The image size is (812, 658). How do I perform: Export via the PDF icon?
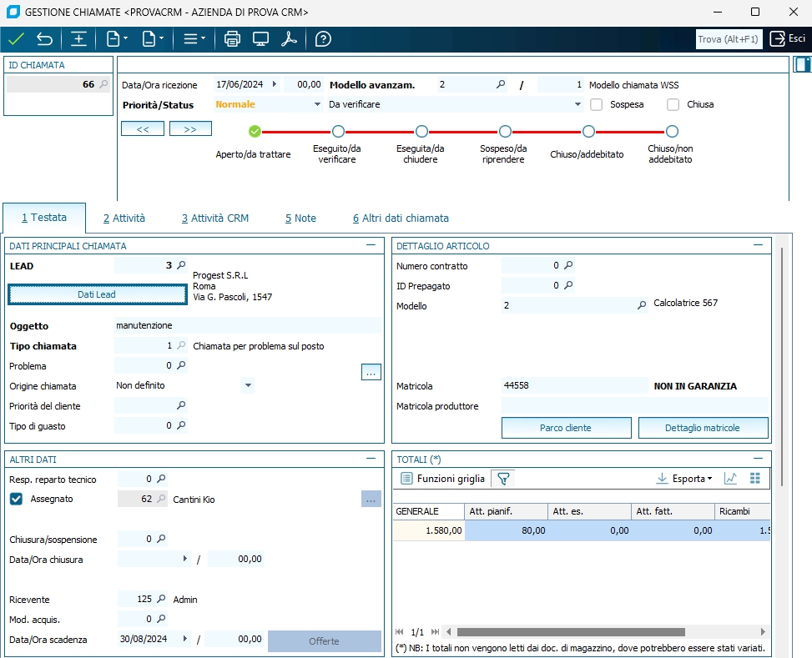(289, 39)
